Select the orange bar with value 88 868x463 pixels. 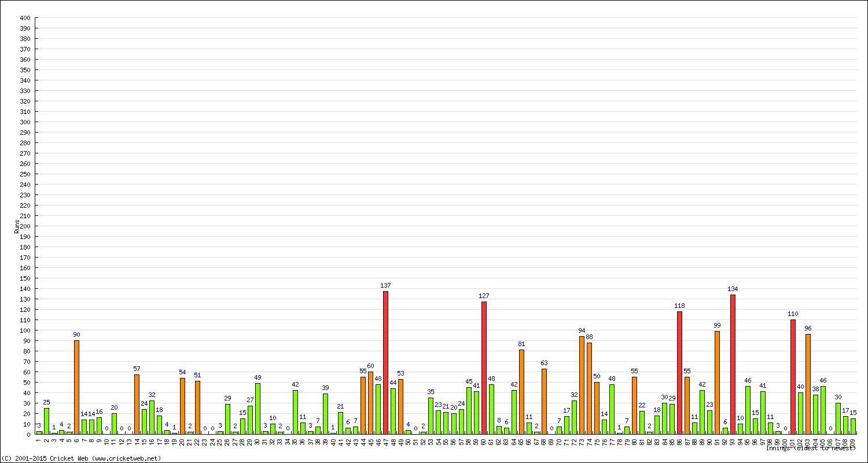pyautogui.click(x=589, y=388)
